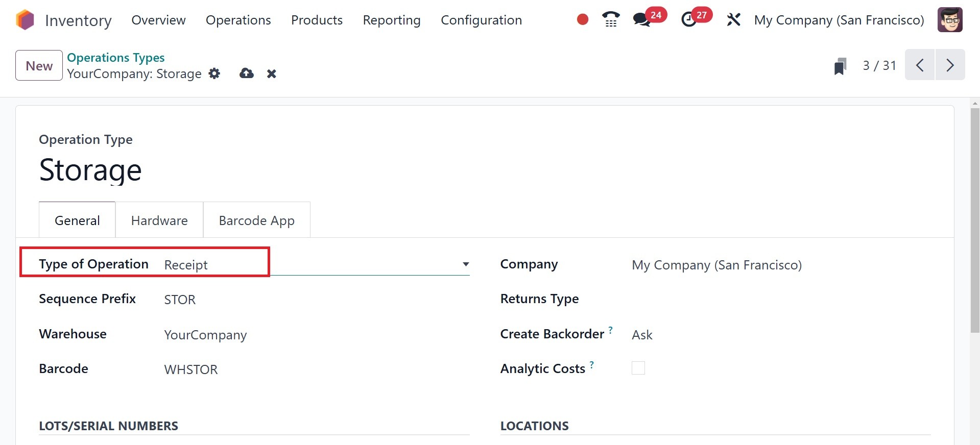Open the discuss messages icon
The width and height of the screenshot is (980, 445).
point(641,20)
